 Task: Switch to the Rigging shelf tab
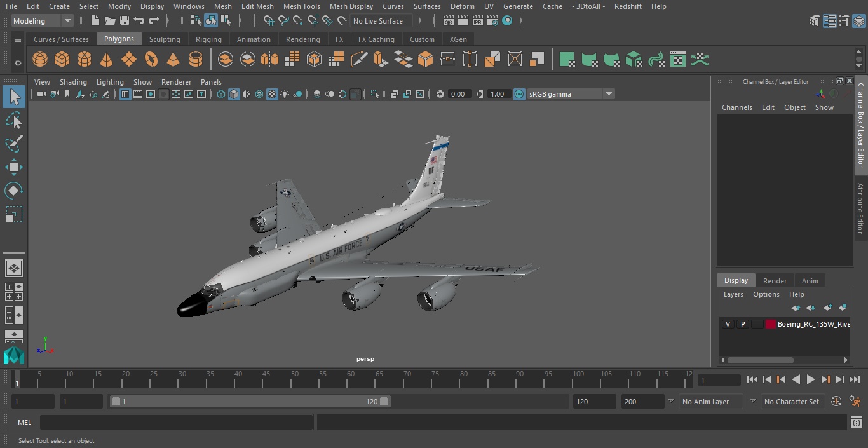pyautogui.click(x=208, y=39)
